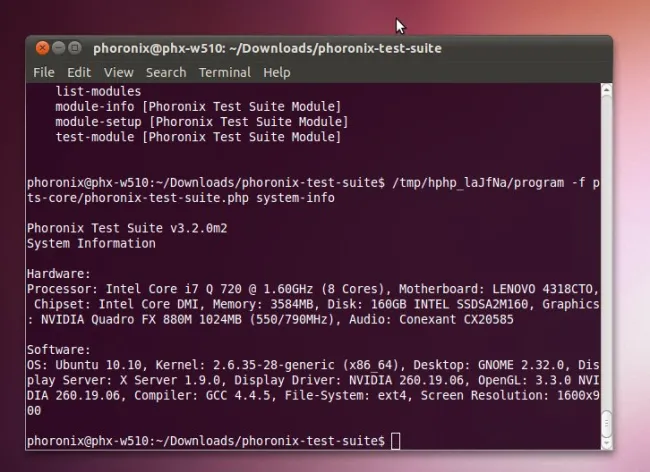Click the 'Software:' heading
This screenshot has height=472, width=650.
coord(58,350)
